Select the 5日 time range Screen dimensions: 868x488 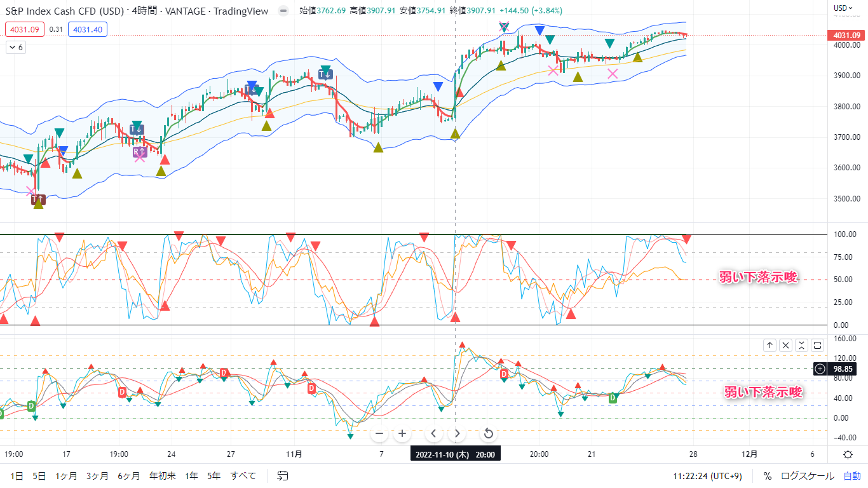[39, 475]
